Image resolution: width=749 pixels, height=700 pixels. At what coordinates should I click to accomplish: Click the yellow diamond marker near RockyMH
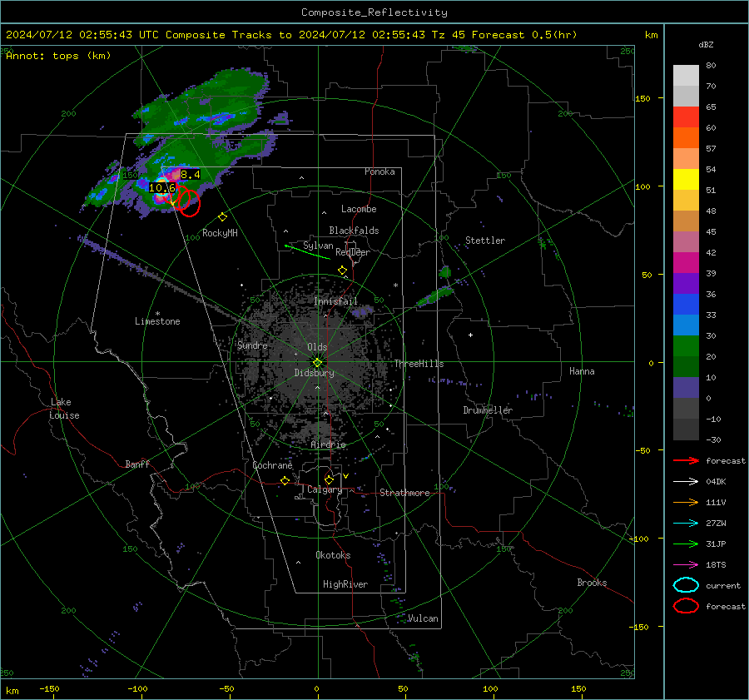(x=222, y=217)
